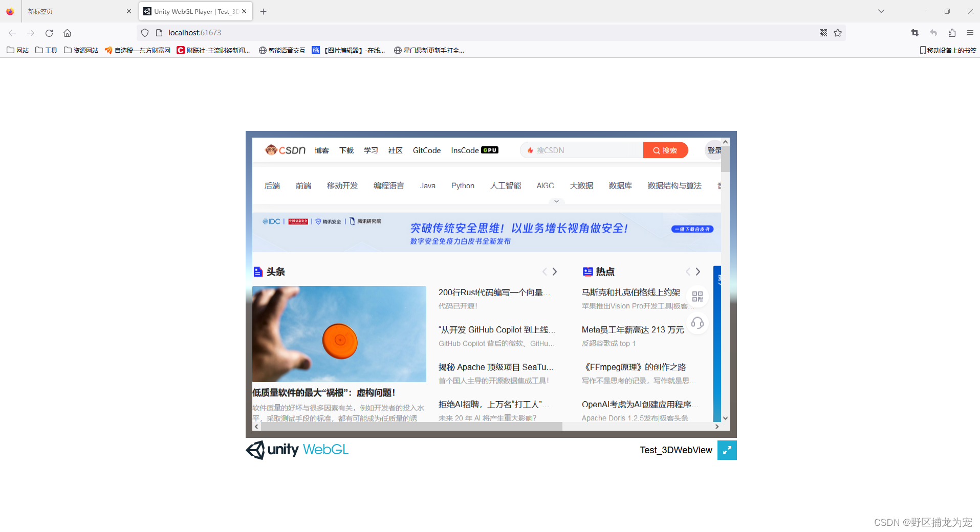
Task: Close the 新标签页 tab
Action: click(129, 11)
